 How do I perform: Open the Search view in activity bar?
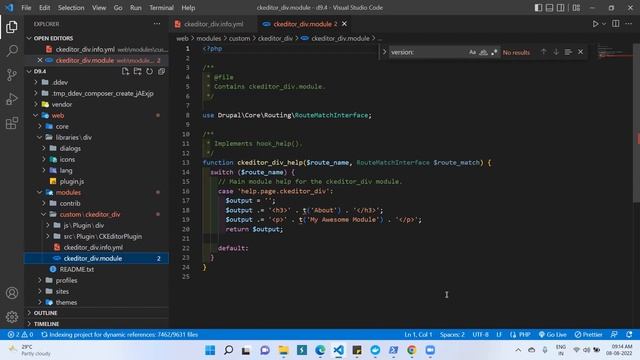tap(12, 51)
